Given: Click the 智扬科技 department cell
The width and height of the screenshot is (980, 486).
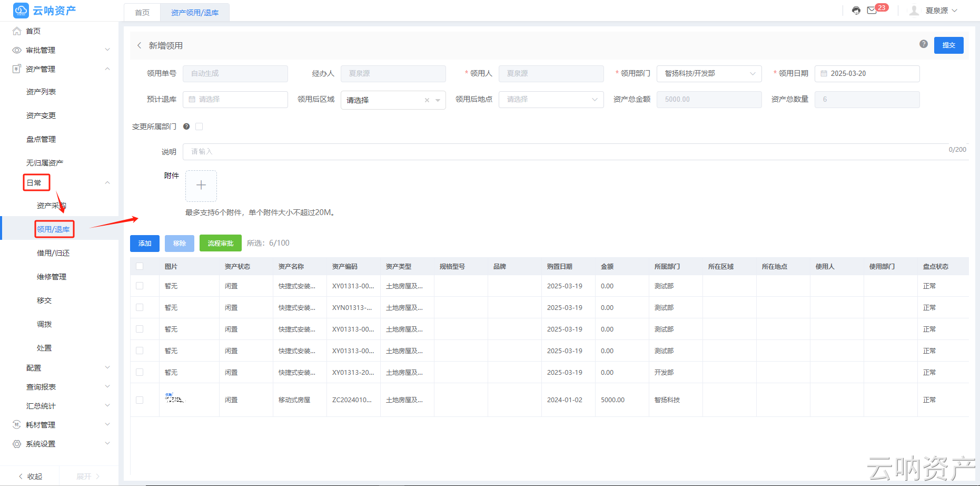Looking at the screenshot, I should point(667,400).
